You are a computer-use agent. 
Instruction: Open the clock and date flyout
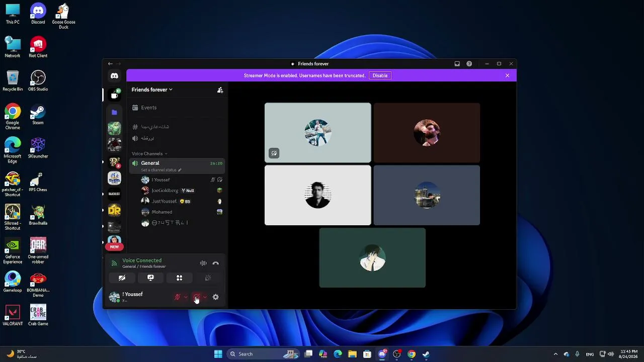(629, 354)
